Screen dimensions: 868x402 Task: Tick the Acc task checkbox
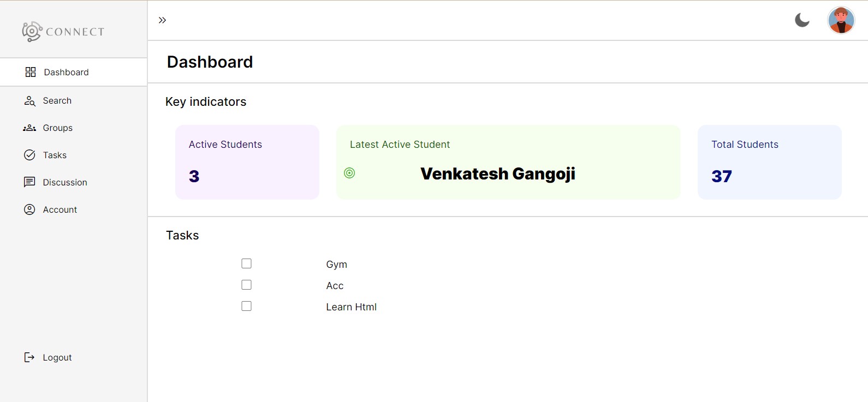pyautogui.click(x=247, y=285)
